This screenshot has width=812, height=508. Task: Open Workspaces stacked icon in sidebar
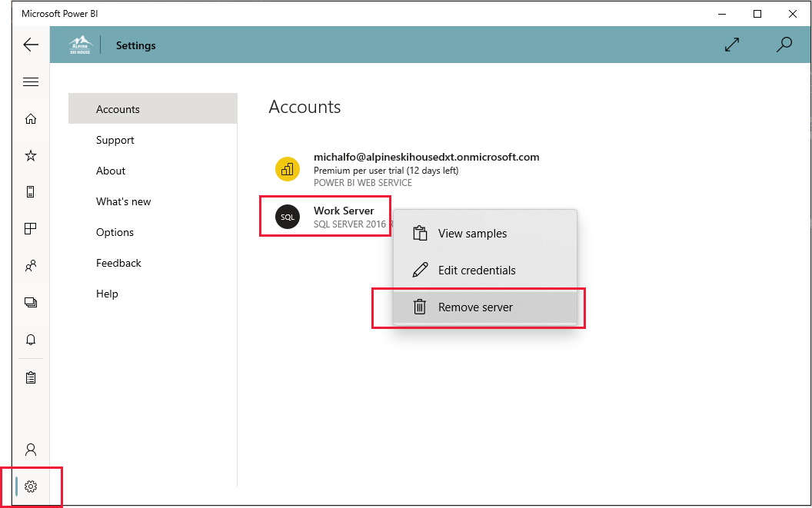coord(31,303)
